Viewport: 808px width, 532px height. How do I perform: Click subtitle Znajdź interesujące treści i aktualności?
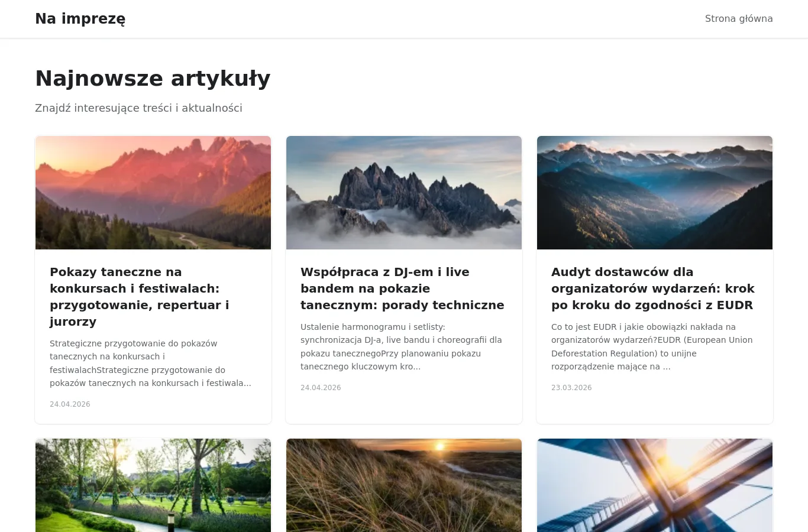click(138, 108)
